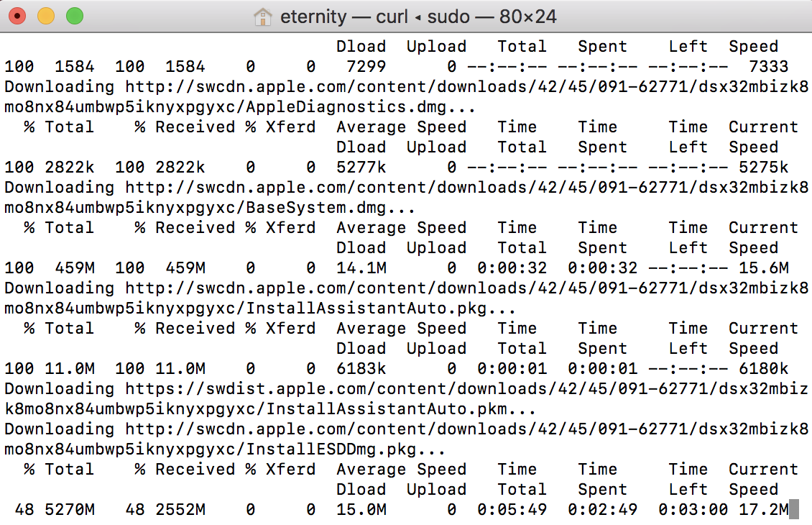Click the '15.6M' current speed value
This screenshot has height=525, width=812.
pyautogui.click(x=764, y=268)
